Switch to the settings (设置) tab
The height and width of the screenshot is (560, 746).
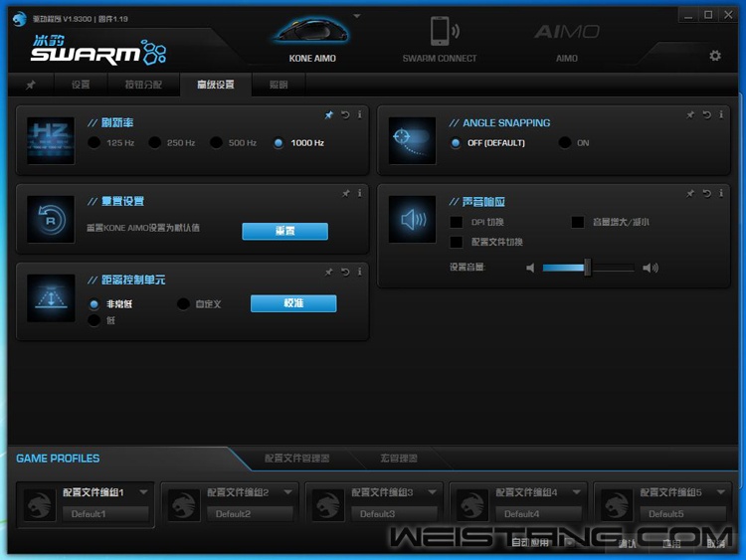(81, 85)
